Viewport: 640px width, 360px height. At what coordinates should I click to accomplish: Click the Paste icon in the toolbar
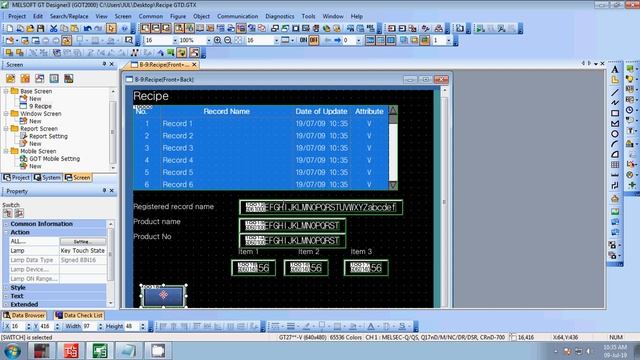[74, 28]
